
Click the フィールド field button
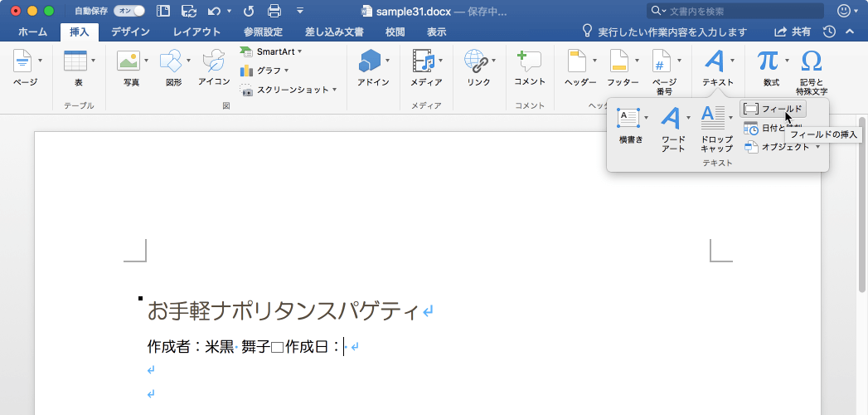[773, 110]
